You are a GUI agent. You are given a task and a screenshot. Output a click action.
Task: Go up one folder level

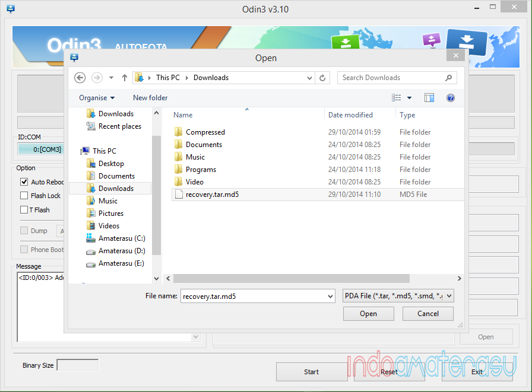tap(125, 78)
